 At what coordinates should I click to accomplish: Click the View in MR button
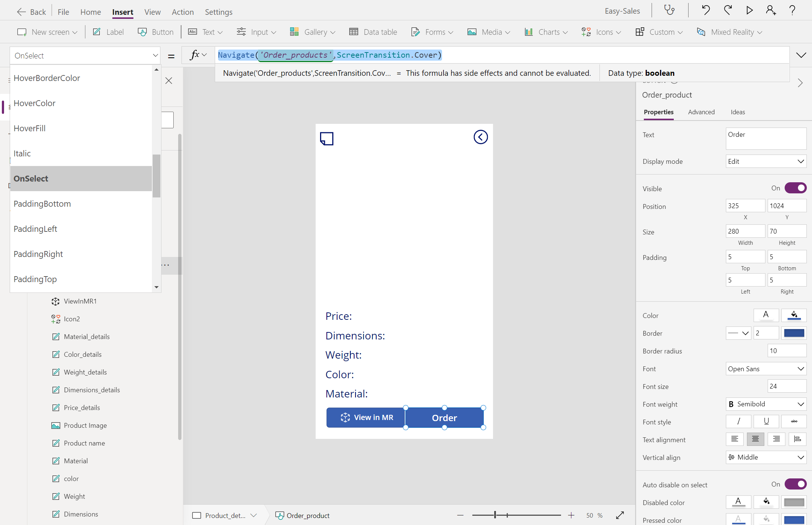pos(366,417)
